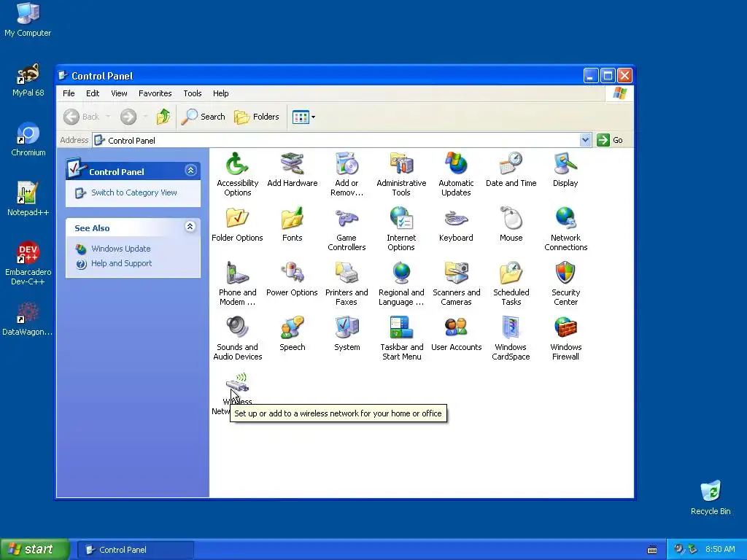Select the MyPal 68 desktop shortcut
This screenshot has width=747, height=560.
click(28, 80)
